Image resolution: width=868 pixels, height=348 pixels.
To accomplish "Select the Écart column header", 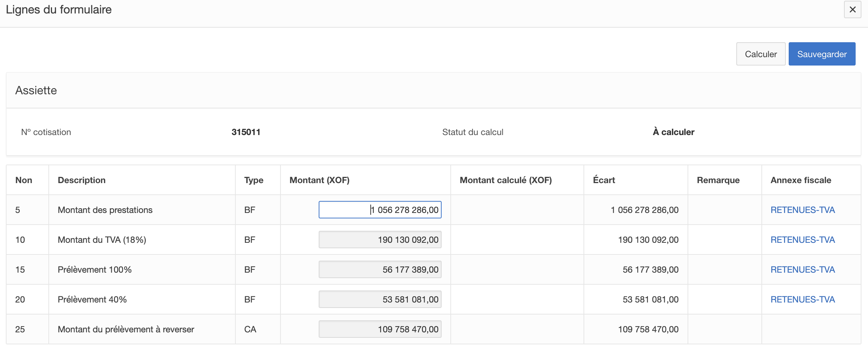I will click(604, 180).
